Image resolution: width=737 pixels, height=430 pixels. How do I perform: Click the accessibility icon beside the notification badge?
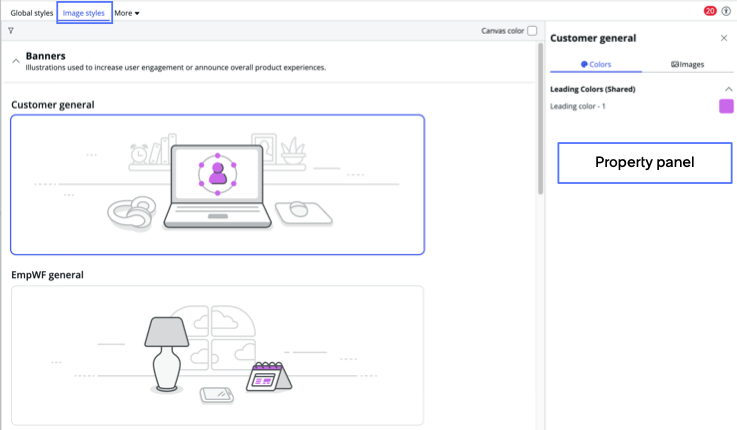coord(726,11)
